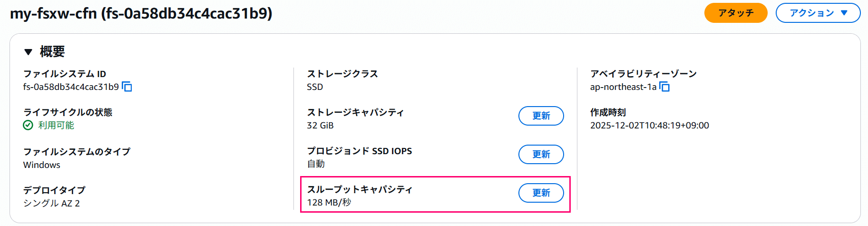Click 更新 for プロビジョンド SSD IOPS
Image resolution: width=868 pixels, height=226 pixels.
[x=541, y=155]
